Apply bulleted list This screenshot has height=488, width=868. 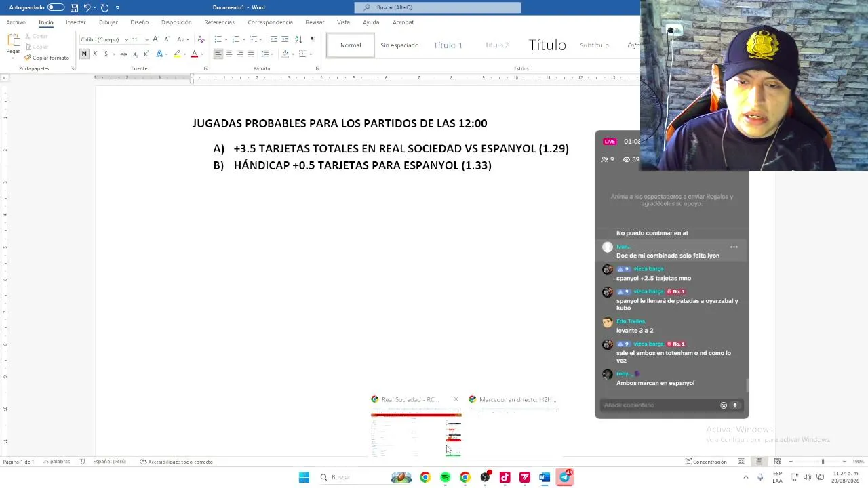218,39
